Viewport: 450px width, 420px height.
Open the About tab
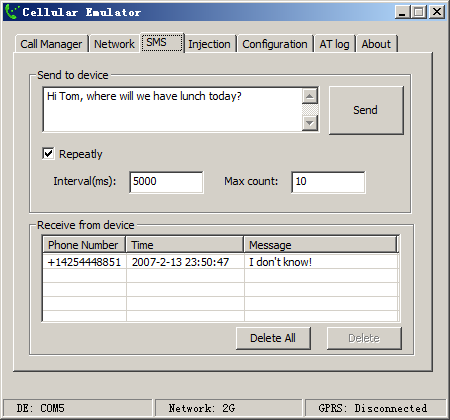click(376, 44)
